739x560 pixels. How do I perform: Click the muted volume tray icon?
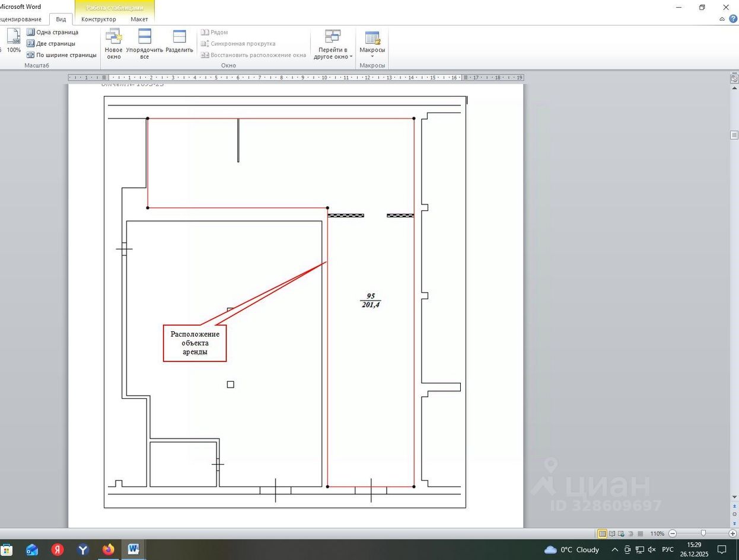pos(652,549)
